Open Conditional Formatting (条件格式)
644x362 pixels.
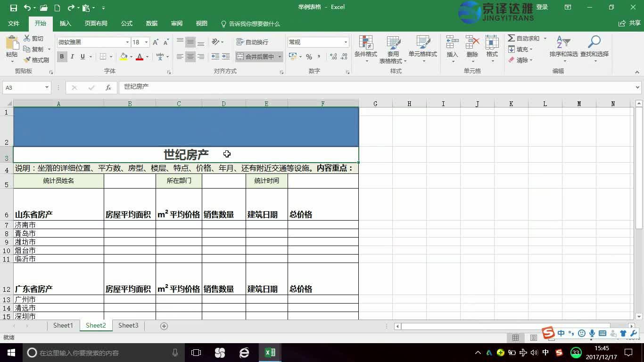[x=366, y=49]
